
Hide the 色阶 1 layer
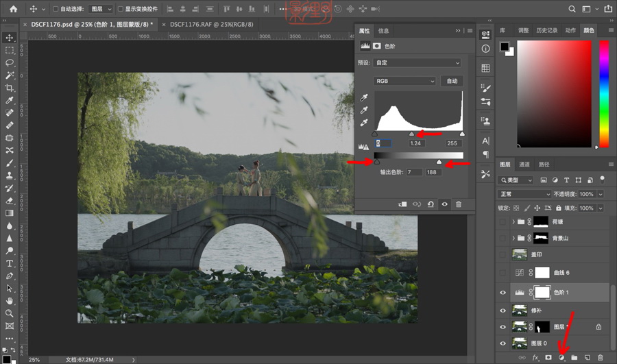click(x=503, y=293)
